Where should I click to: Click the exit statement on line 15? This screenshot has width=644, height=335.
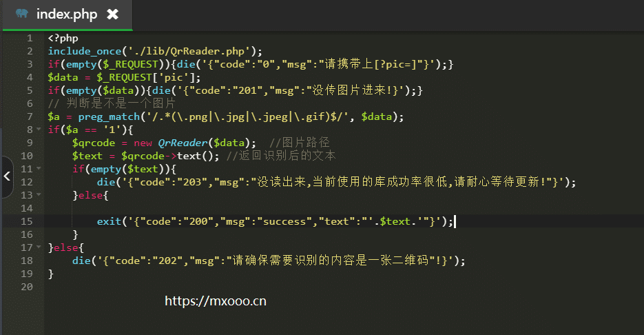[x=108, y=221]
